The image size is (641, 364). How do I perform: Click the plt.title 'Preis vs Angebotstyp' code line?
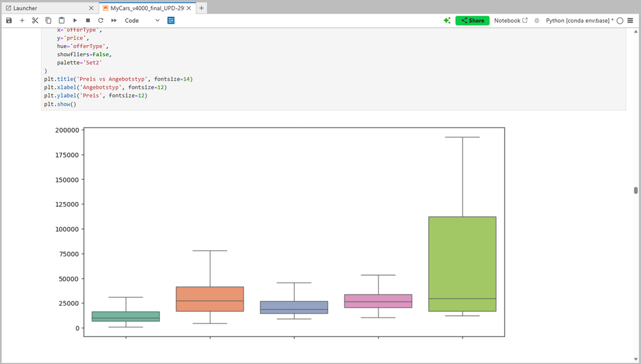point(118,79)
